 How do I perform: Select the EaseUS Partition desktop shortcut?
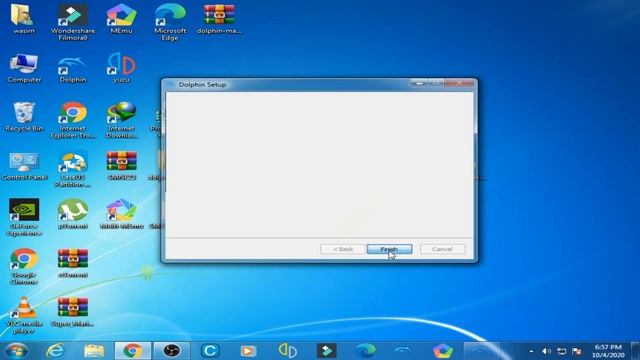[x=73, y=169]
